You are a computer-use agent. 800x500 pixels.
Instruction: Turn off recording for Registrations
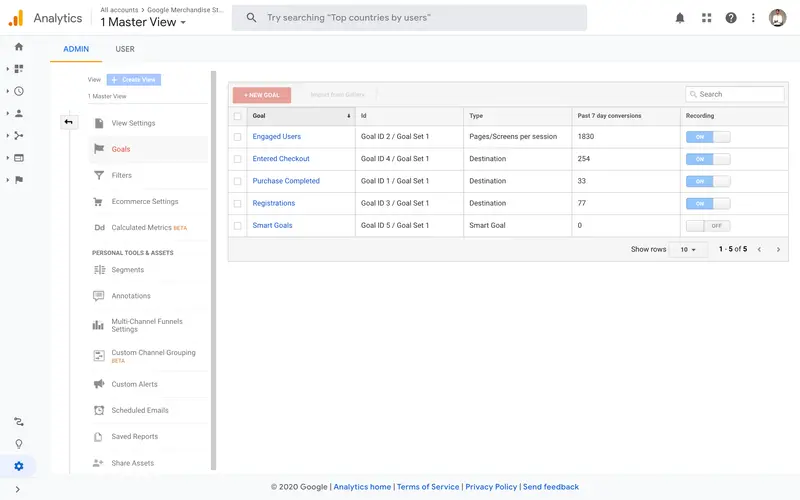pos(708,204)
